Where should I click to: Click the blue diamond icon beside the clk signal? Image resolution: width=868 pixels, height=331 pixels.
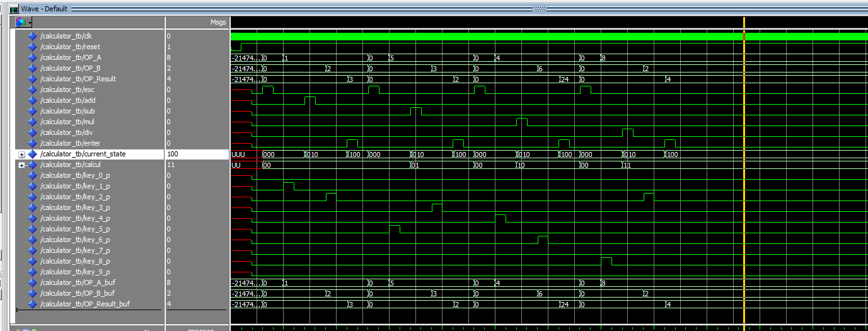(33, 36)
